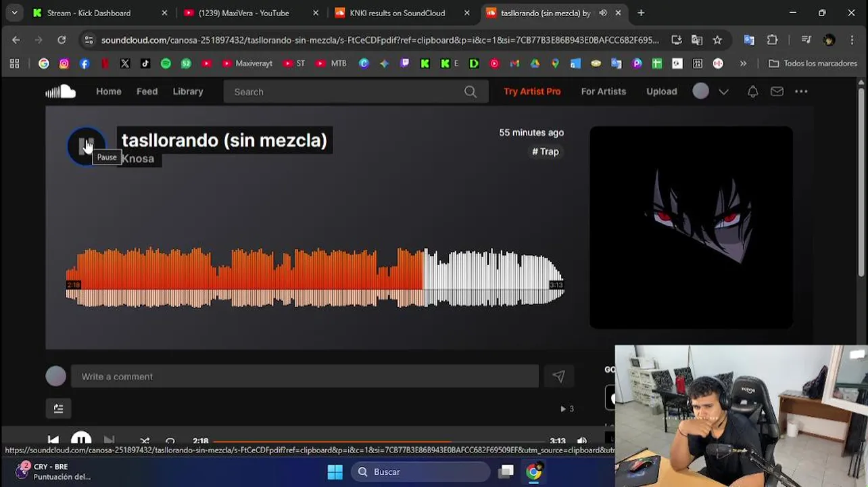868x487 pixels.
Task: Open a new browser tab
Action: tap(641, 13)
